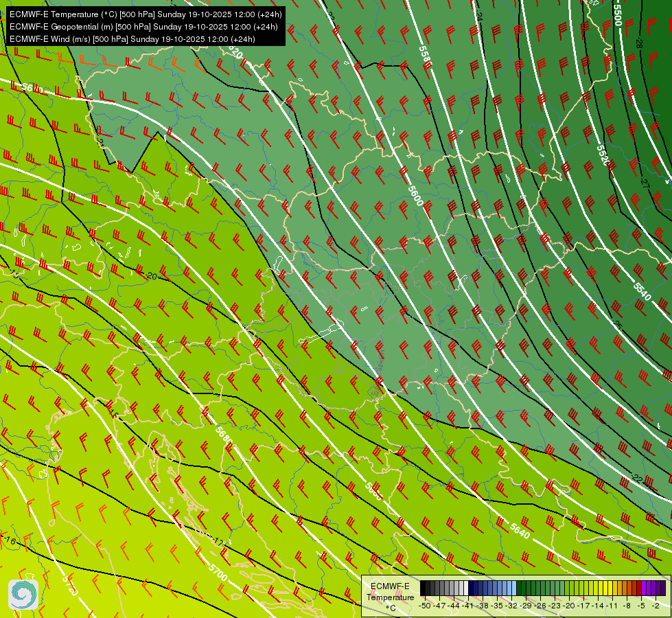Click the legend tick value -50
This screenshot has height=618, width=672.
(x=425, y=606)
